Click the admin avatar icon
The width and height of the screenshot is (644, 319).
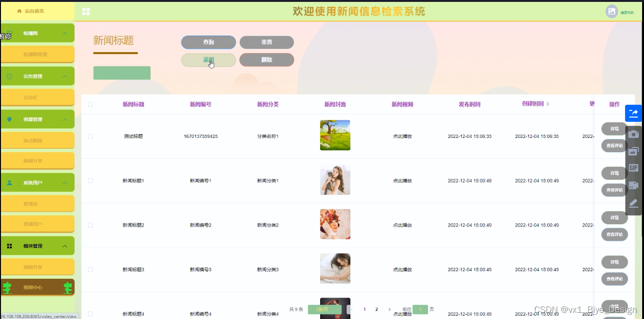pos(612,11)
